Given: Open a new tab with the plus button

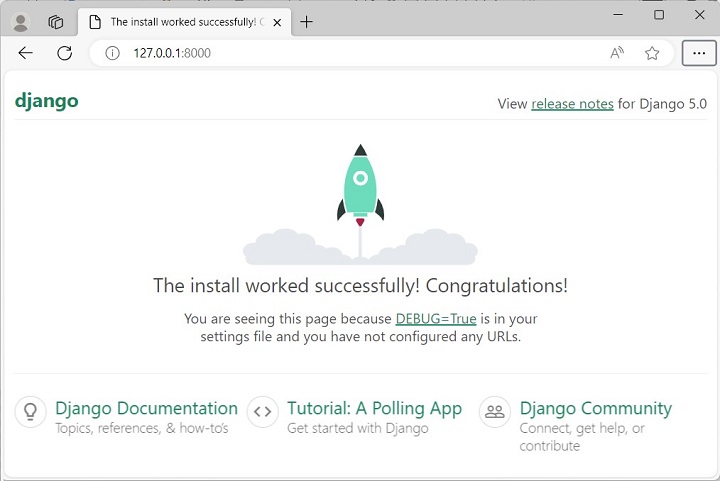Looking at the screenshot, I should coord(307,21).
